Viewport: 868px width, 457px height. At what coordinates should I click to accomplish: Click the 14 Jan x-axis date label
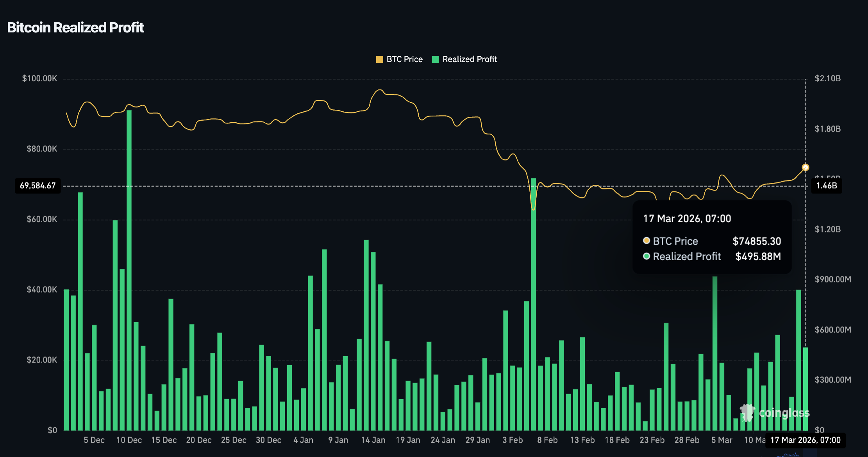point(373,440)
